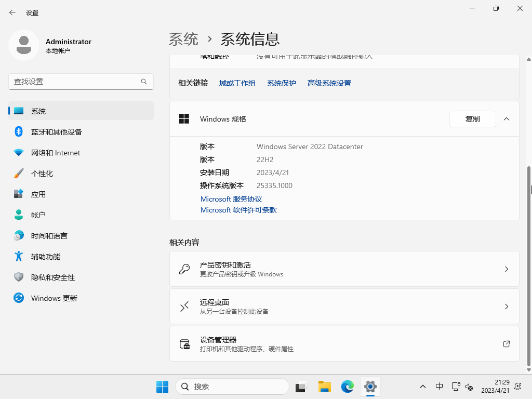This screenshot has height=399, width=532.
Task: Click the remote desktop arrows icon
Action: tap(184, 307)
